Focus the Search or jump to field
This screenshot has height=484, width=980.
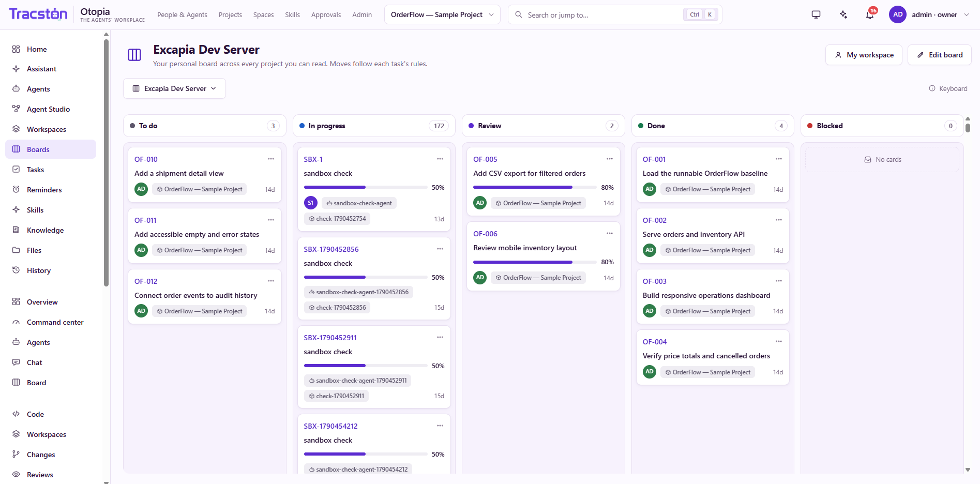point(615,14)
